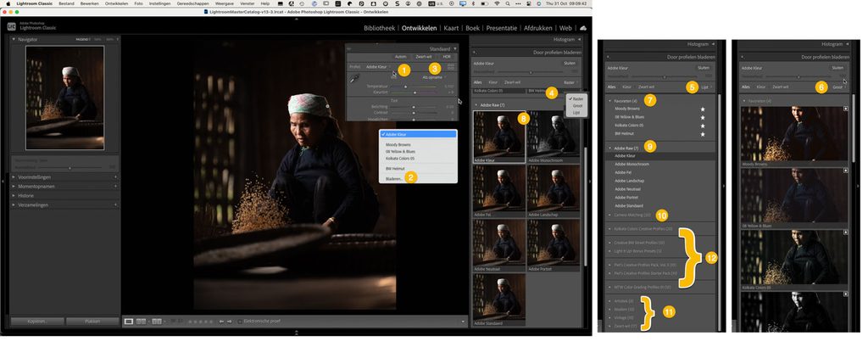Toggle the Elektronische proef checkbox
This screenshot has height=347, width=868.
240,321
